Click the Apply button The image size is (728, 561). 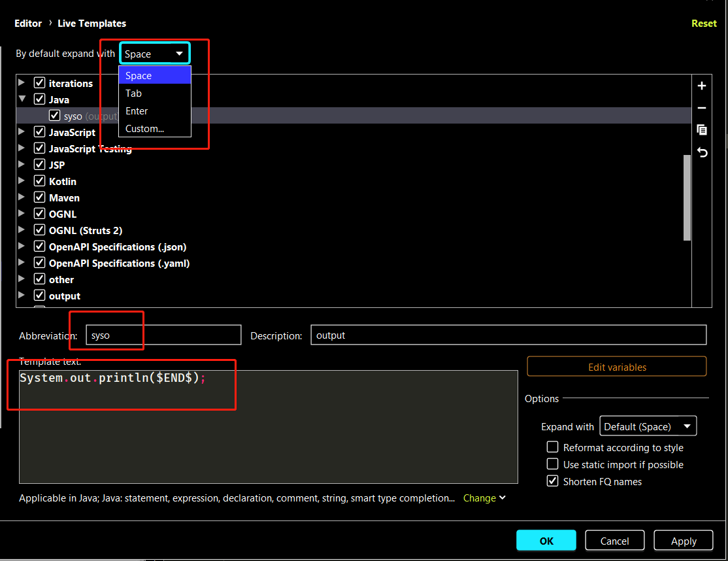684,541
